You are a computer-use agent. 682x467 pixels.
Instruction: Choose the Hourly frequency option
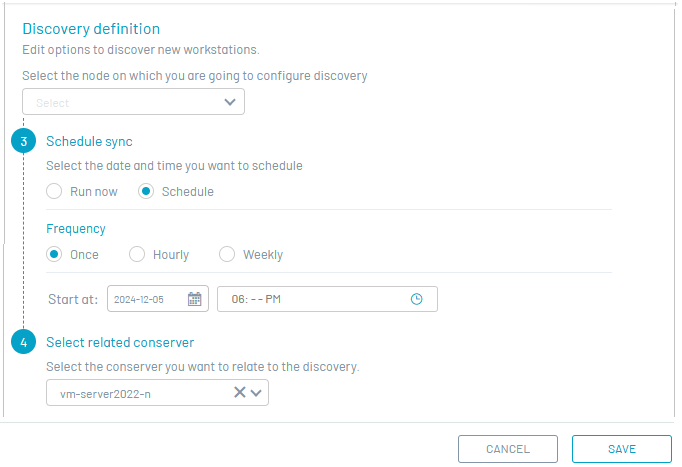coord(138,254)
